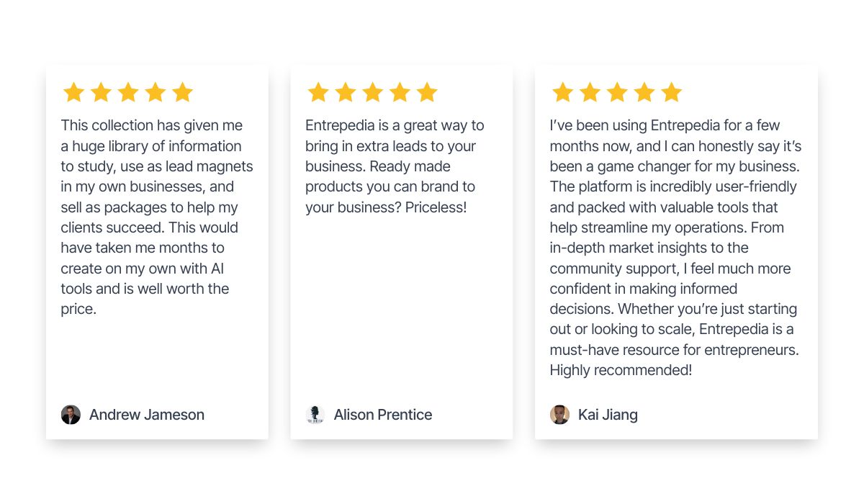
Task: Click third star in Alison Prentice's rating
Action: click(373, 92)
